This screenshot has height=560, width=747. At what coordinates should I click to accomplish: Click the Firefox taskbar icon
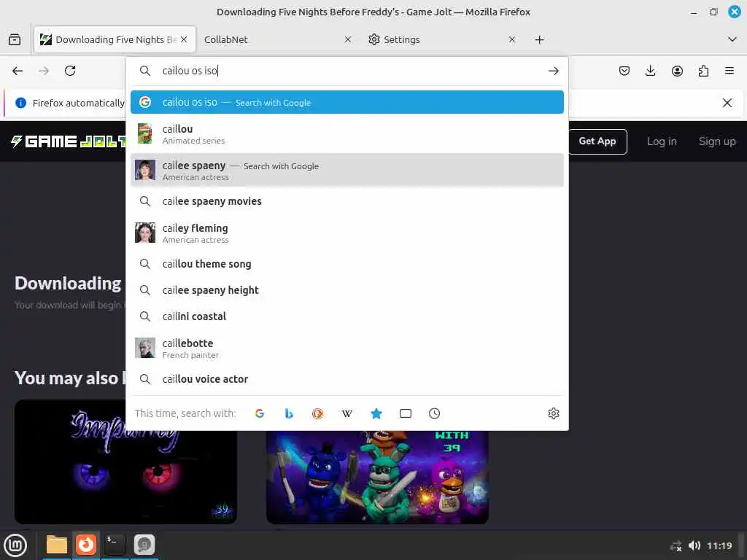click(86, 545)
